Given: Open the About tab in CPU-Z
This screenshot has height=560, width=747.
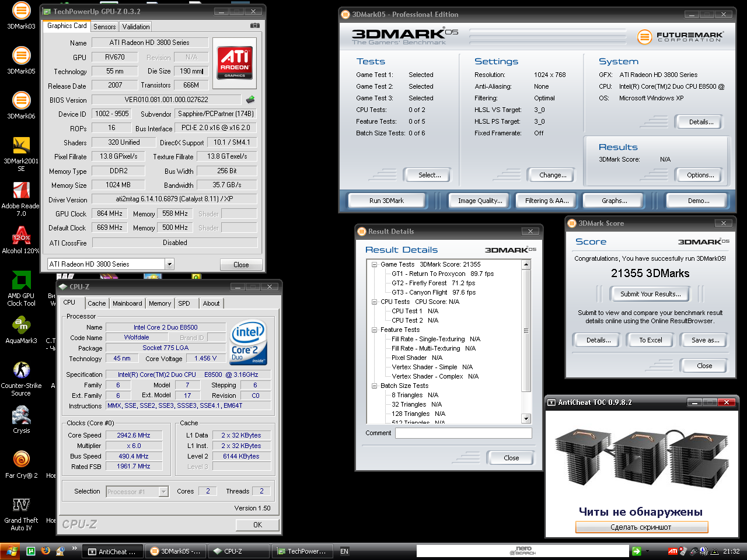Looking at the screenshot, I should pos(211,303).
